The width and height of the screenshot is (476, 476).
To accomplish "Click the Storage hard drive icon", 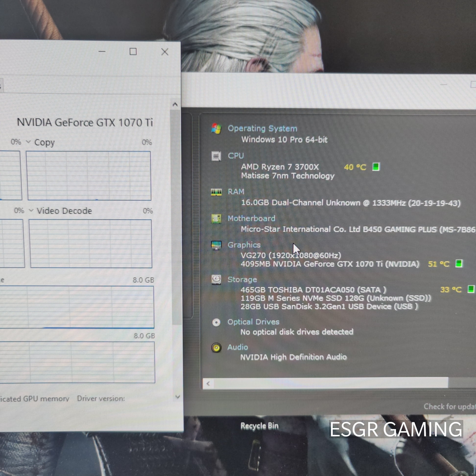I will click(x=216, y=280).
